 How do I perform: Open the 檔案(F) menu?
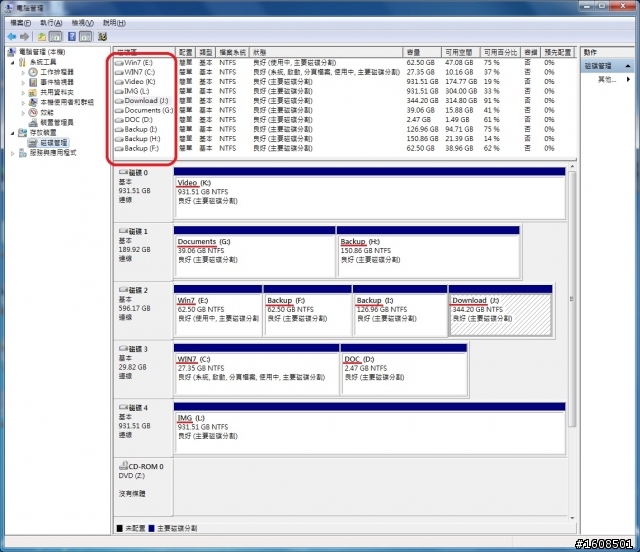(x=20, y=23)
